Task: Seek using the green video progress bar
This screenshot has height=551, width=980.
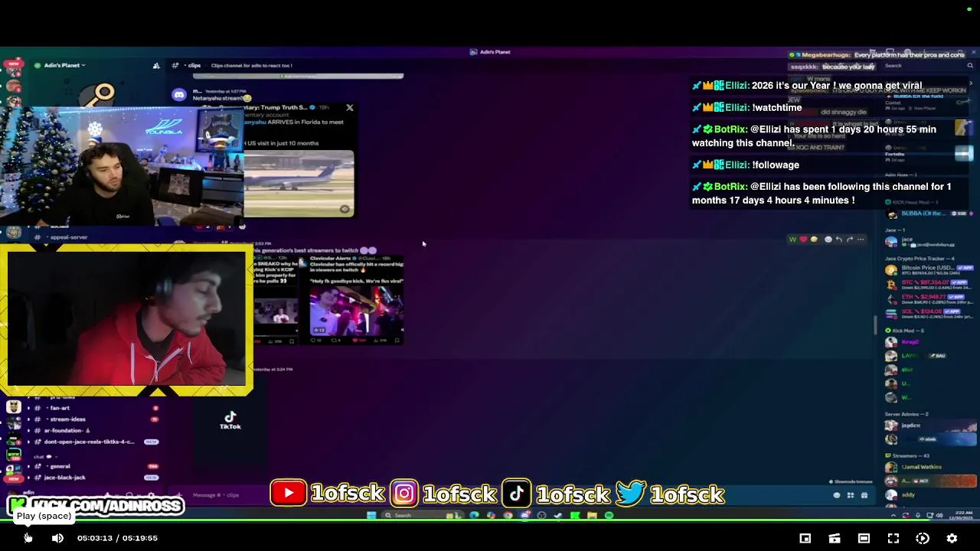Action: pyautogui.click(x=490, y=522)
